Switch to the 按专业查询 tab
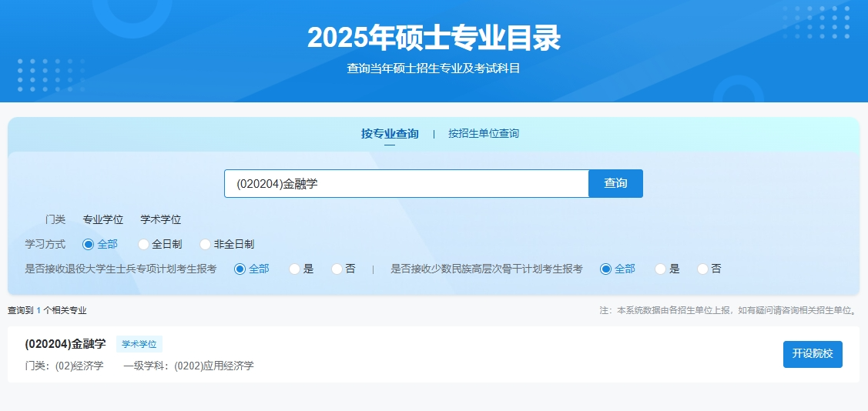 point(390,134)
